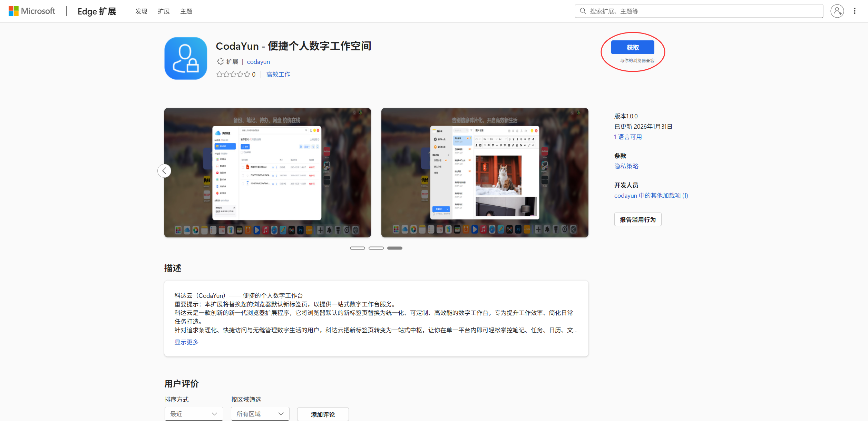
Task: Open the three-dot settings menu
Action: click(x=855, y=11)
